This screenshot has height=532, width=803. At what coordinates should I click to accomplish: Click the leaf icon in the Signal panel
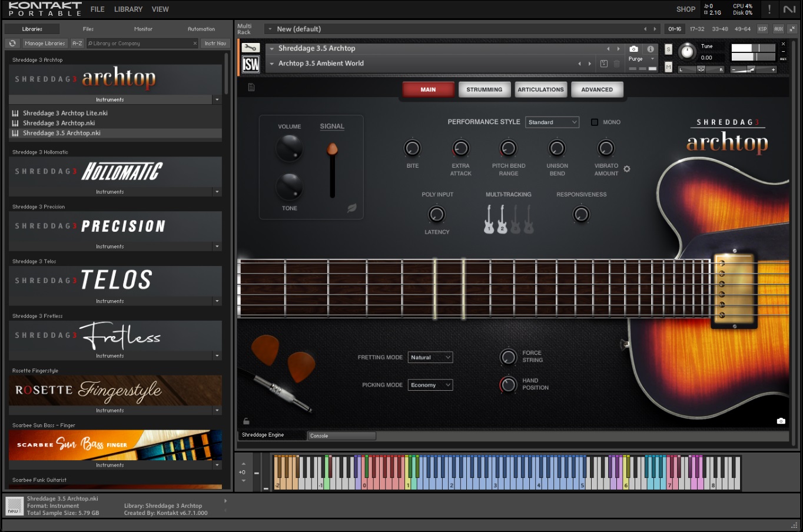[352, 208]
